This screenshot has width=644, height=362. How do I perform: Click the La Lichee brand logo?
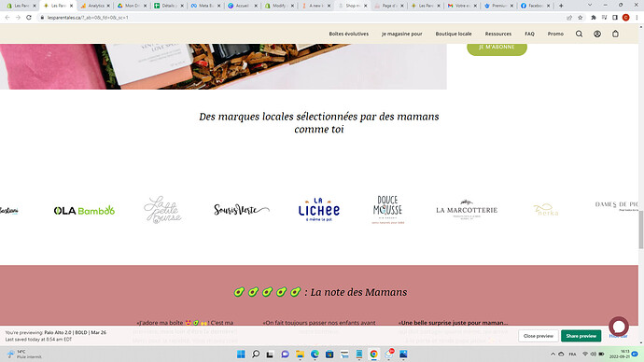click(x=318, y=209)
